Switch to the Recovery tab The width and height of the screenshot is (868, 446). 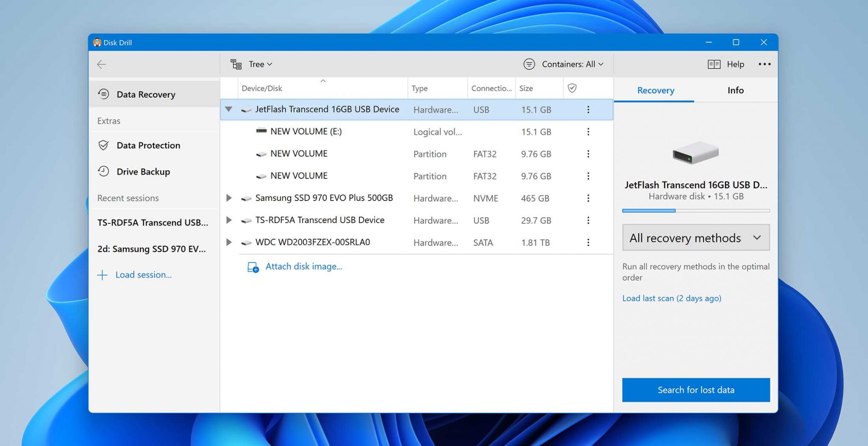coord(656,90)
